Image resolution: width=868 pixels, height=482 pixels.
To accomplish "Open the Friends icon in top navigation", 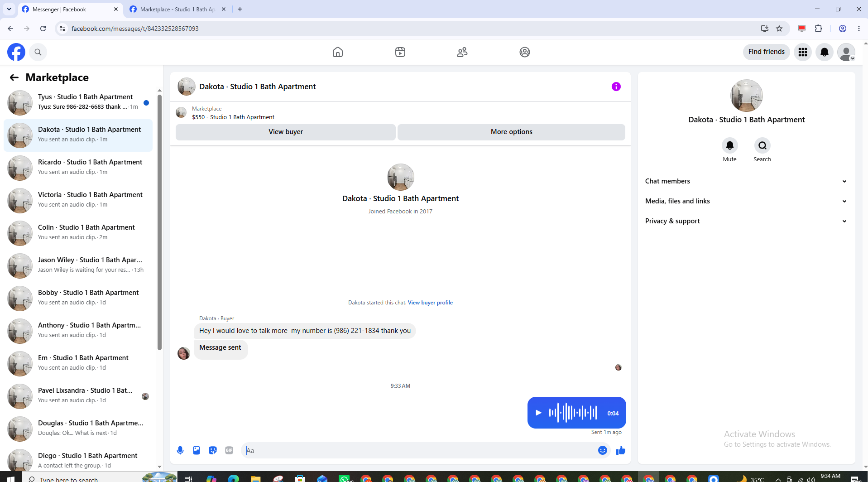I will tap(462, 52).
